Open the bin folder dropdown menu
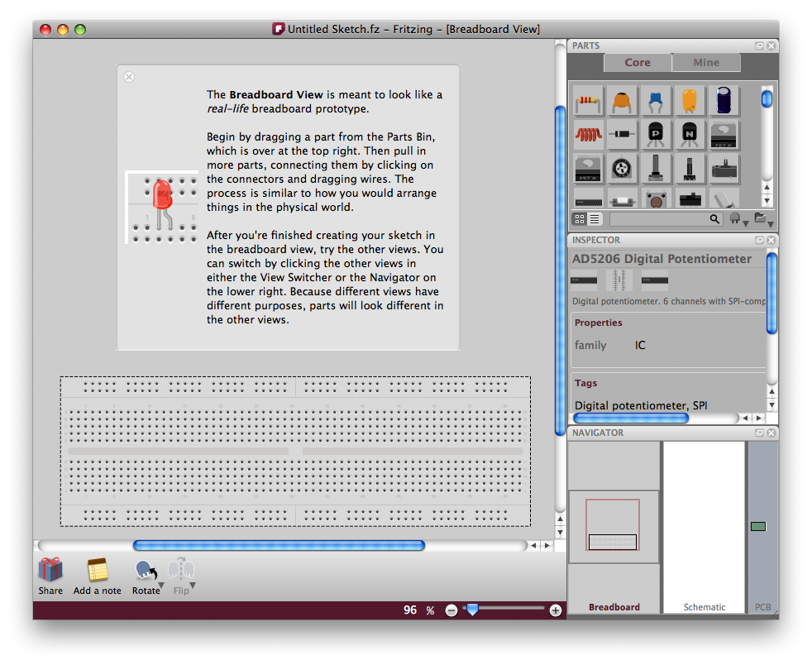This screenshot has width=812, height=665. [x=763, y=219]
